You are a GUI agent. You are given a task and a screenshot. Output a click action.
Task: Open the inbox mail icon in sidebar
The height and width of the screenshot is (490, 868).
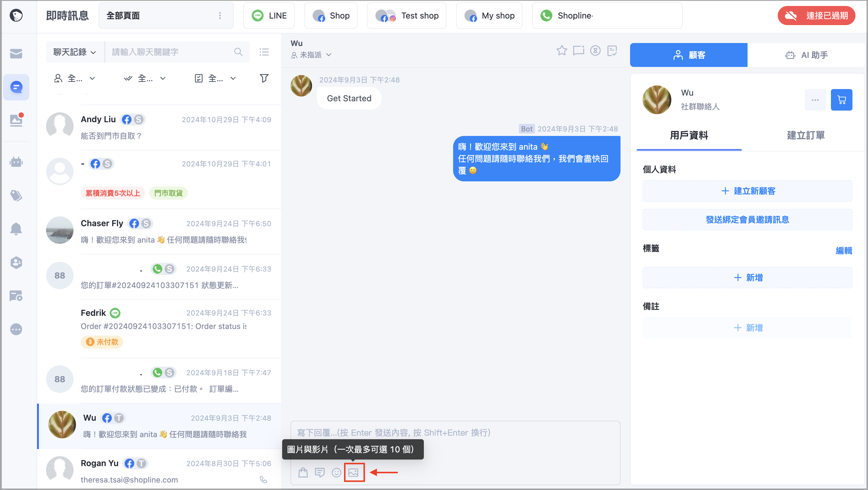tap(16, 53)
